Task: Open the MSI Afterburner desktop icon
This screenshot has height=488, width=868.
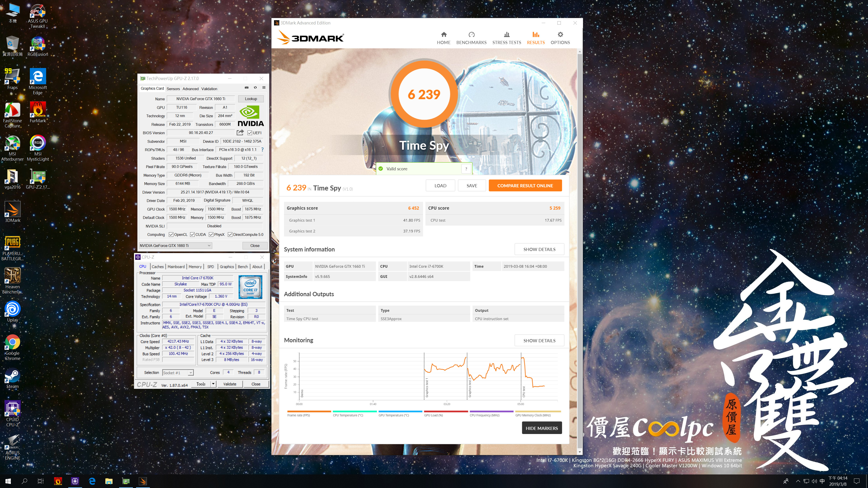Action: point(12,148)
